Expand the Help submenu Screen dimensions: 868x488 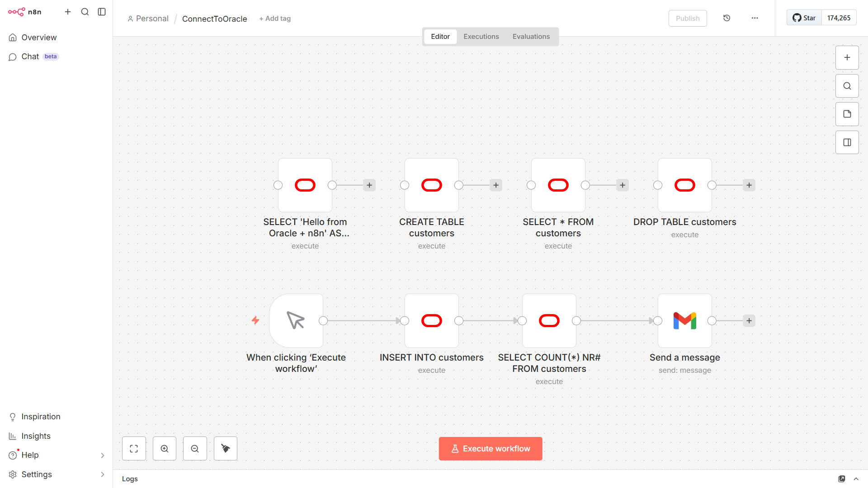click(x=102, y=455)
